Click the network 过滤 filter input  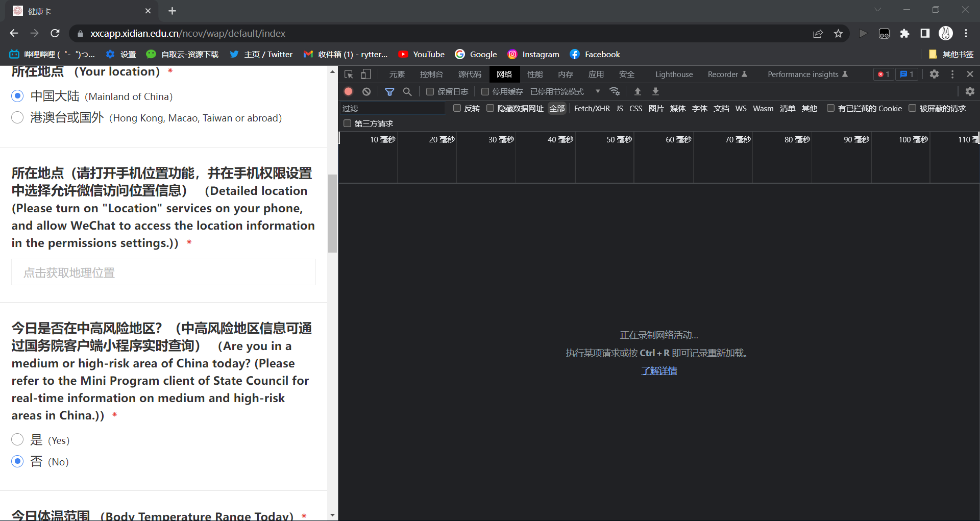coord(392,108)
